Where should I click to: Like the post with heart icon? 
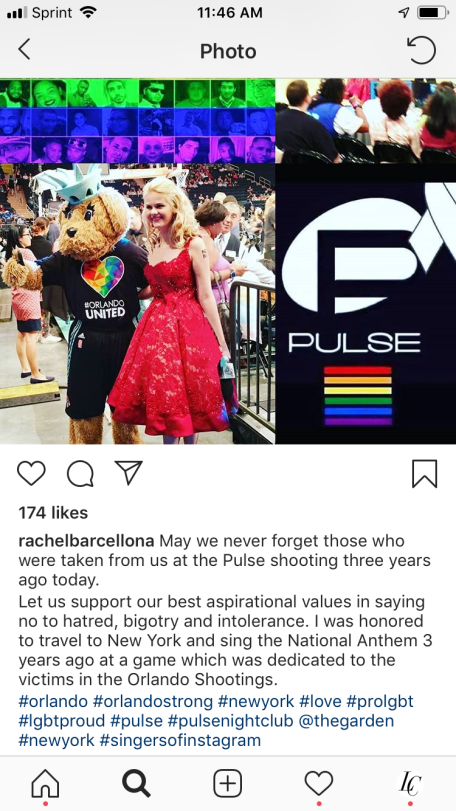click(32, 473)
